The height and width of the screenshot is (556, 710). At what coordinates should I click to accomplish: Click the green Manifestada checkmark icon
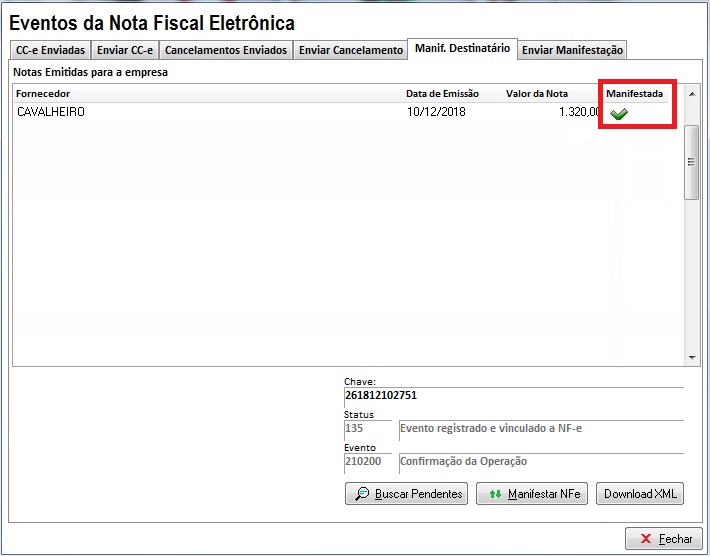[619, 114]
